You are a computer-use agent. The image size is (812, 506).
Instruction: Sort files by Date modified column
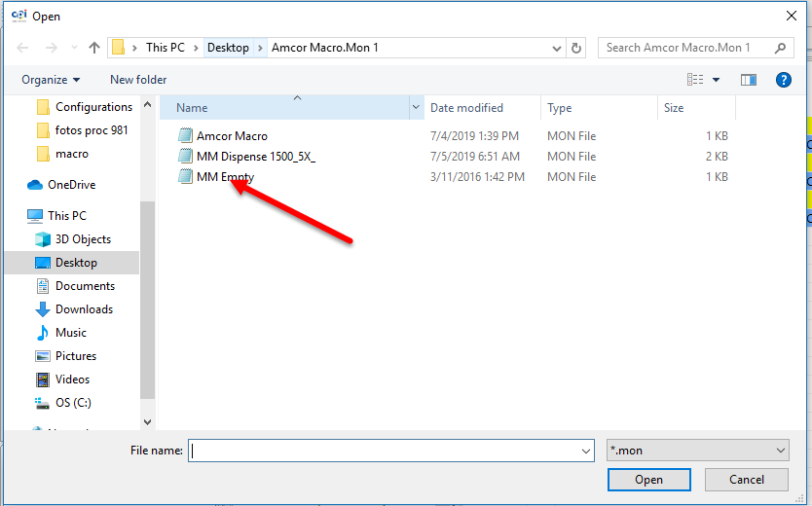tap(466, 108)
